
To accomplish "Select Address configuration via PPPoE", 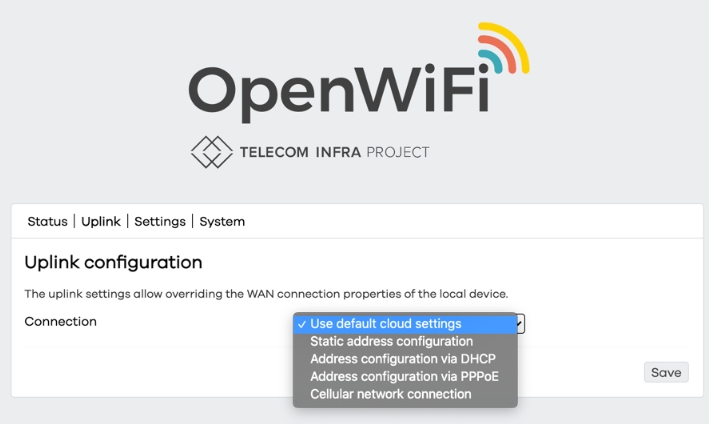I will click(x=404, y=377).
